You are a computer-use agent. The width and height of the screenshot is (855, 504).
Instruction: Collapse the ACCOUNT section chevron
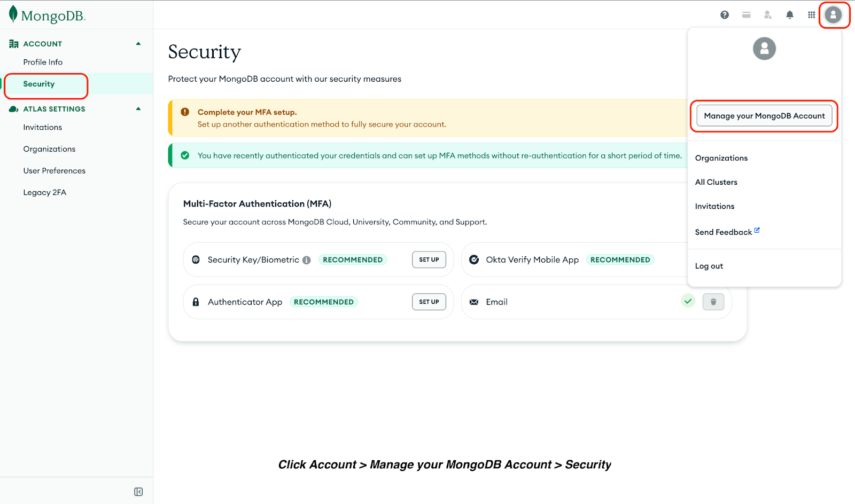(x=138, y=43)
